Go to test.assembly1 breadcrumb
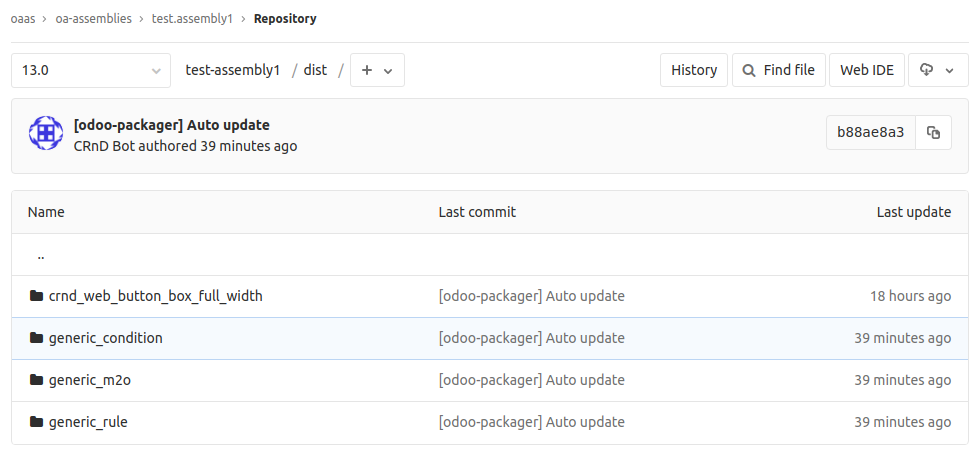 pyautogui.click(x=192, y=19)
